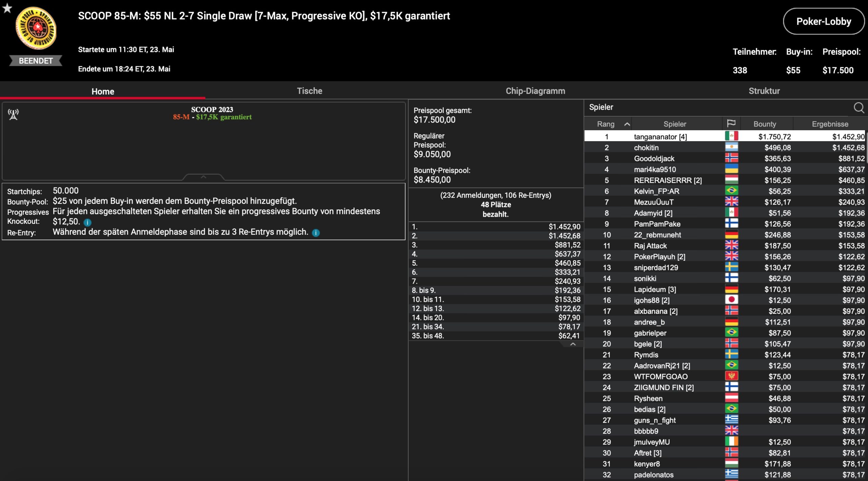Viewport: 868px width, 481px height.
Task: Switch to the Tische tab
Action: coord(309,91)
